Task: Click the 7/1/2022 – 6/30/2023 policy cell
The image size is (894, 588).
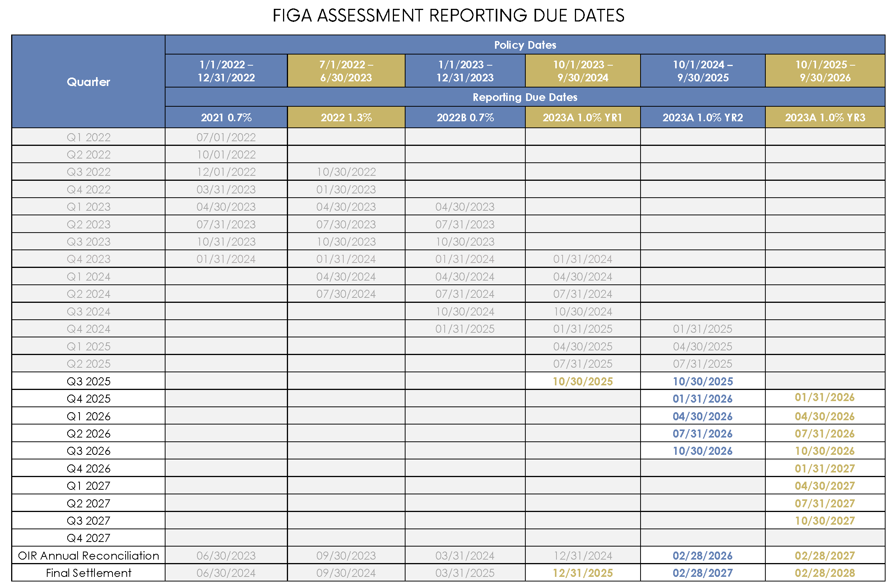Action: point(346,71)
